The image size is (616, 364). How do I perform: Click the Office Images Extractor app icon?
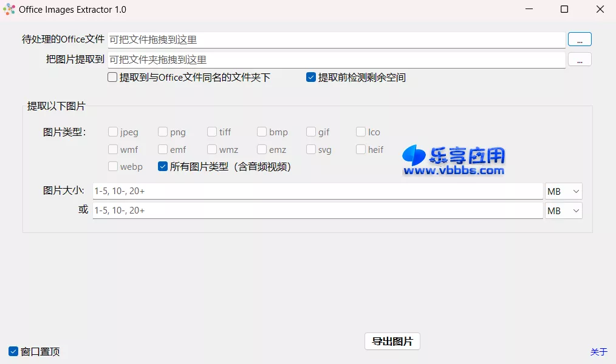pos(9,9)
